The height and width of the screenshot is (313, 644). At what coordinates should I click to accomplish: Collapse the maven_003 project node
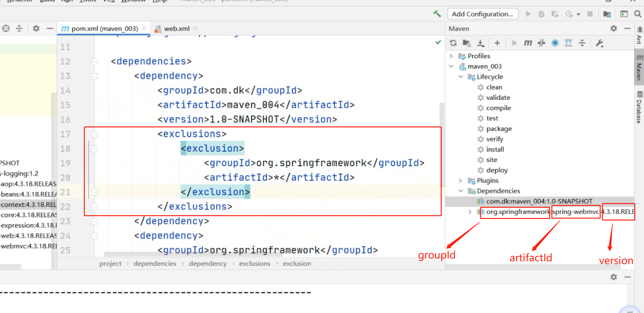pyautogui.click(x=451, y=66)
